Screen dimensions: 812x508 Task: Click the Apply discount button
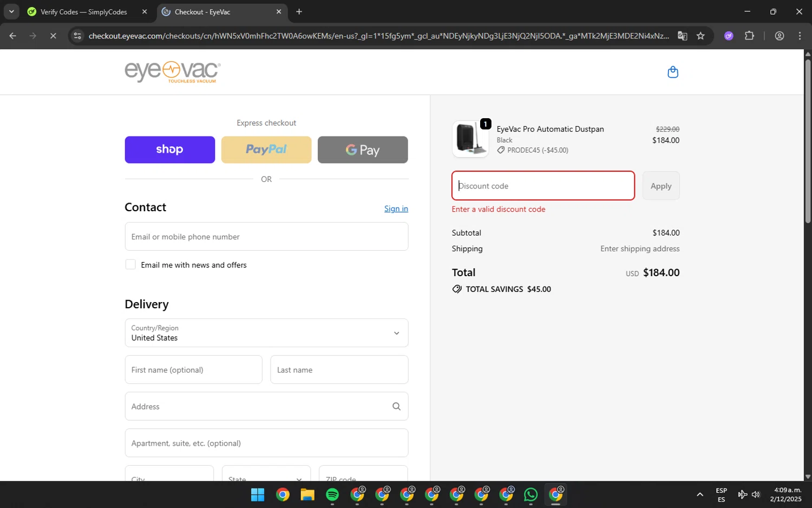coord(661,186)
